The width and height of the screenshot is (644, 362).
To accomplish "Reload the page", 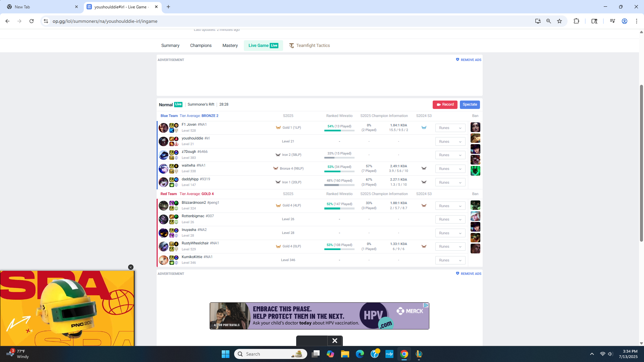I will click(x=32, y=21).
